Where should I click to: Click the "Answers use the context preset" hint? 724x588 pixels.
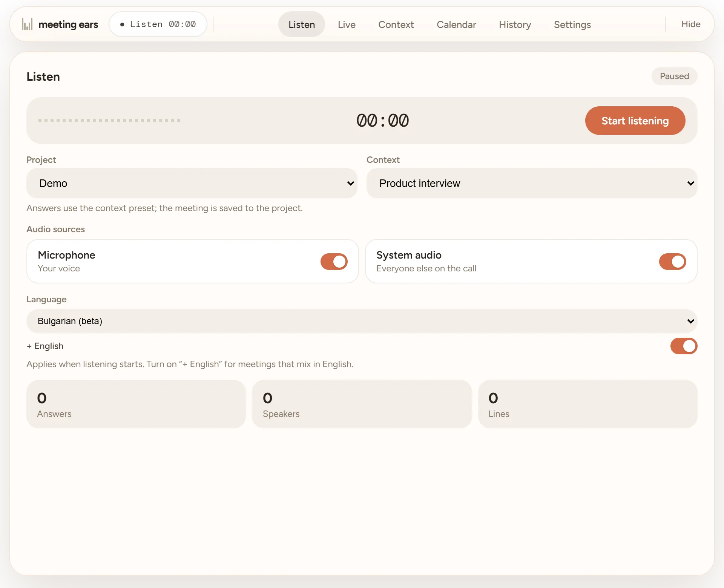(164, 208)
